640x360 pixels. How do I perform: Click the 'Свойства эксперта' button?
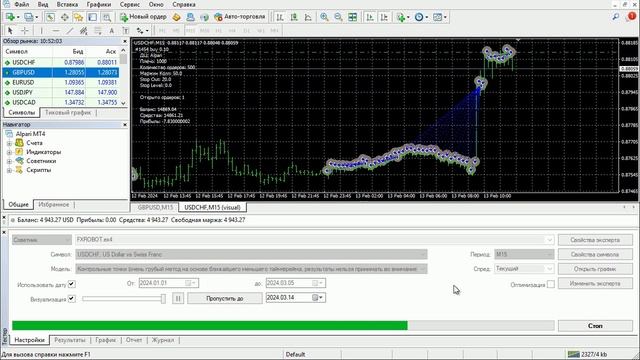[x=595, y=240]
